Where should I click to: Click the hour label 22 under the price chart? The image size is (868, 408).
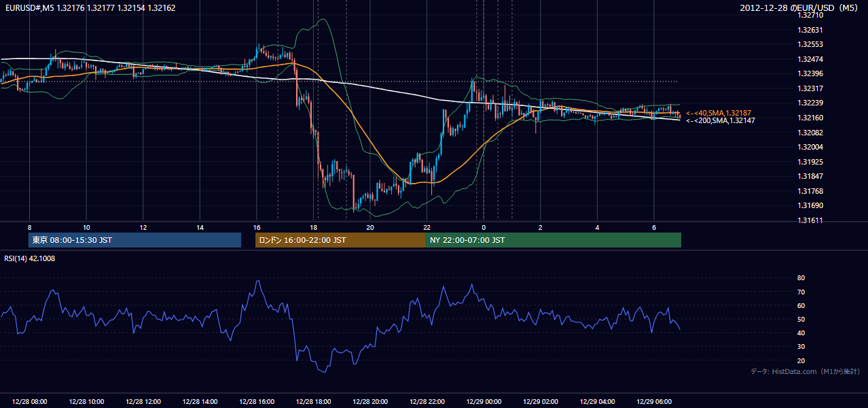[x=427, y=227]
